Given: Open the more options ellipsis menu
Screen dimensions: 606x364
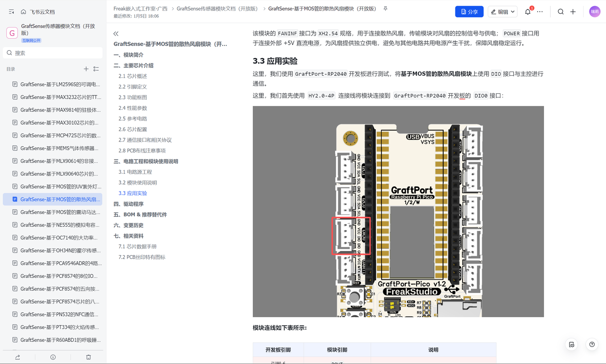Looking at the screenshot, I should coord(540,12).
